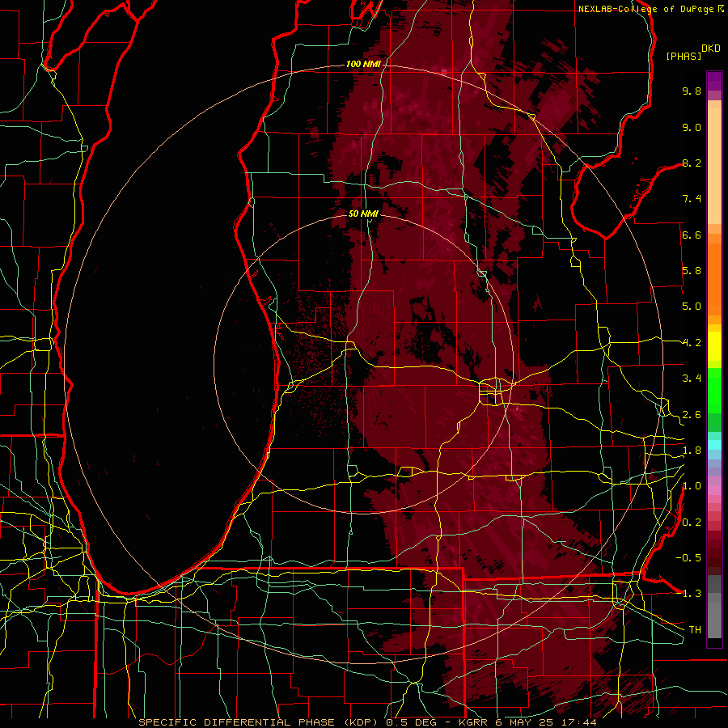Click the 1.8 scale value
The height and width of the screenshot is (728, 728).
(692, 451)
